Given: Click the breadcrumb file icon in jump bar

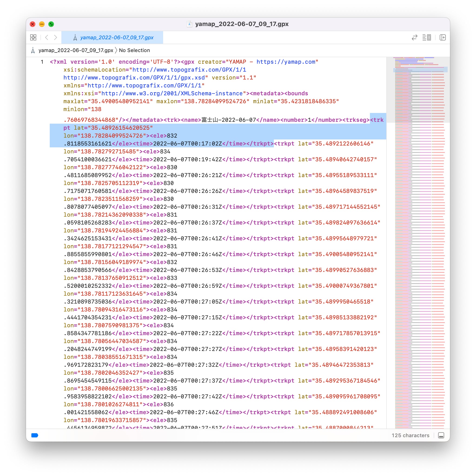Looking at the screenshot, I should (x=33, y=50).
